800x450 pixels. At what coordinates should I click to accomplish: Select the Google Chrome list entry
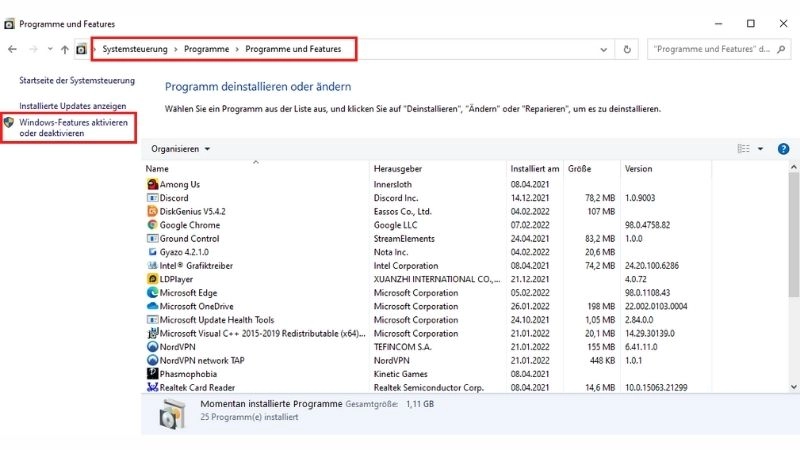point(190,225)
